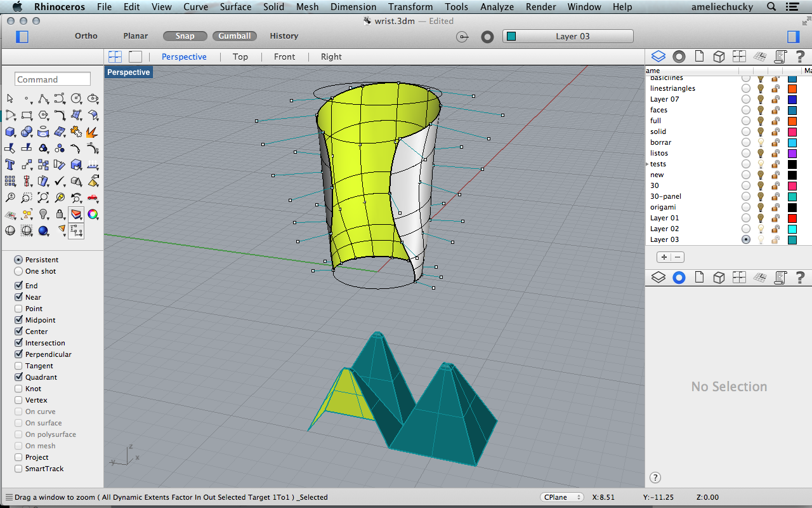This screenshot has height=508, width=812.
Task: Turn off the Snap button
Action: coord(185,36)
